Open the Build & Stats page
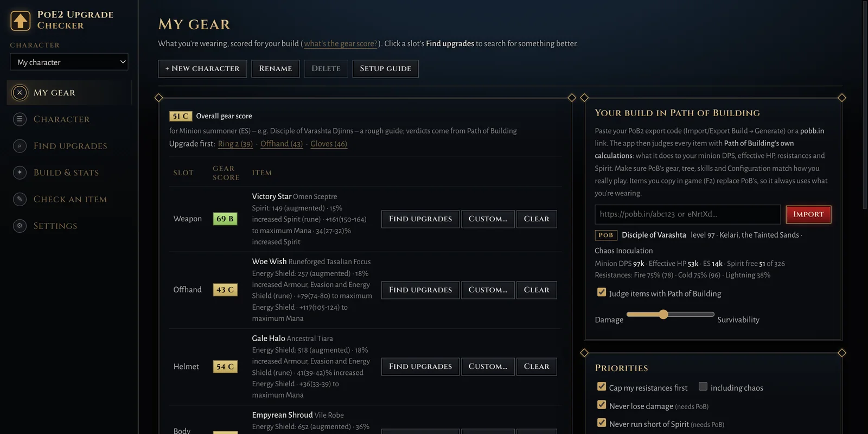 69,173
